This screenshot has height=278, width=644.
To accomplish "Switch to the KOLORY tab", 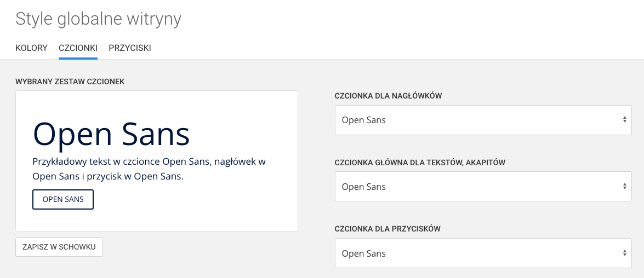I will tap(31, 48).
